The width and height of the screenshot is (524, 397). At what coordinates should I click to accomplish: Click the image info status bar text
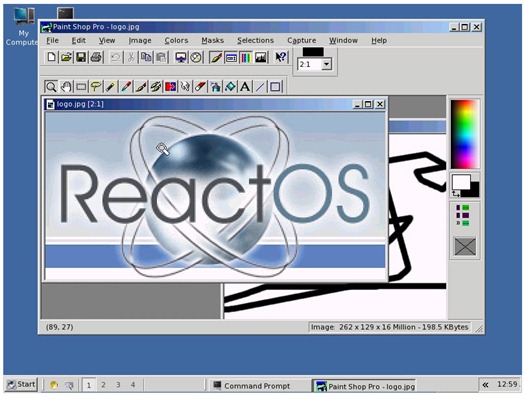click(x=389, y=327)
